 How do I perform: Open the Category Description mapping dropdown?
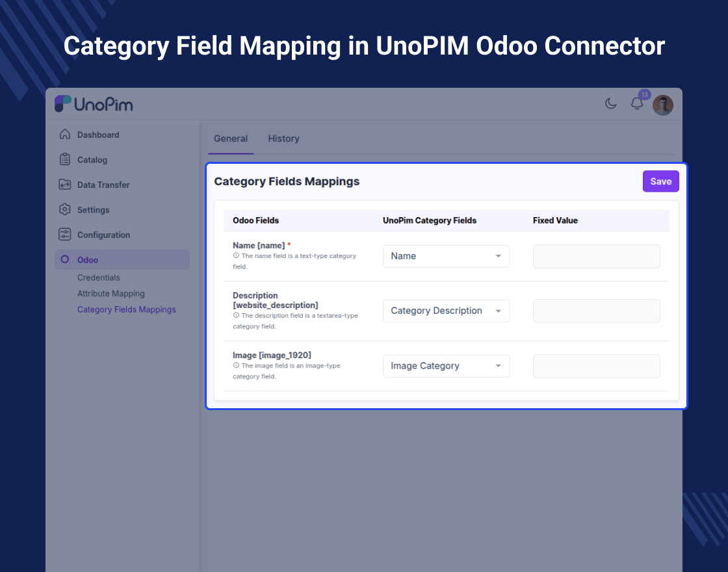pos(446,311)
